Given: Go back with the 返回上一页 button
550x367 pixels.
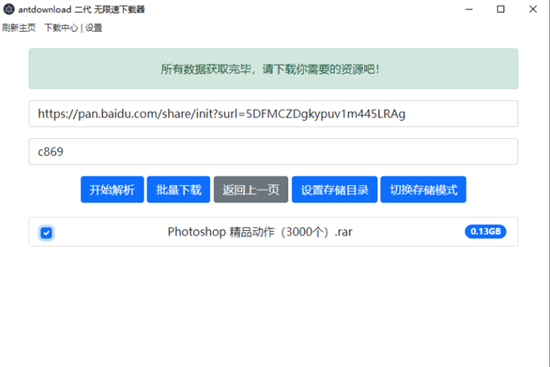Looking at the screenshot, I should coord(251,189).
